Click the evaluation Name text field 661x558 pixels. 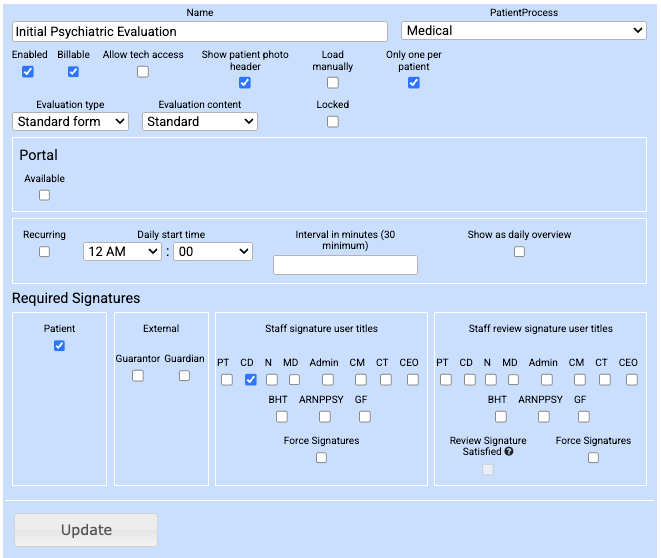(x=200, y=32)
